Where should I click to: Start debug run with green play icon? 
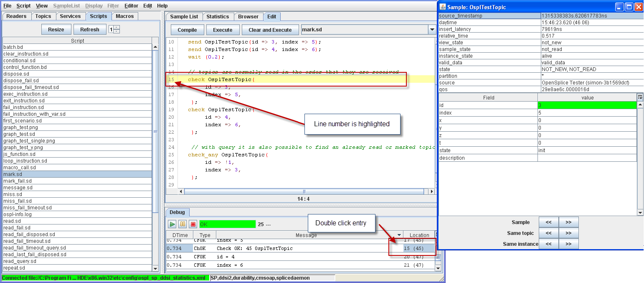172,224
